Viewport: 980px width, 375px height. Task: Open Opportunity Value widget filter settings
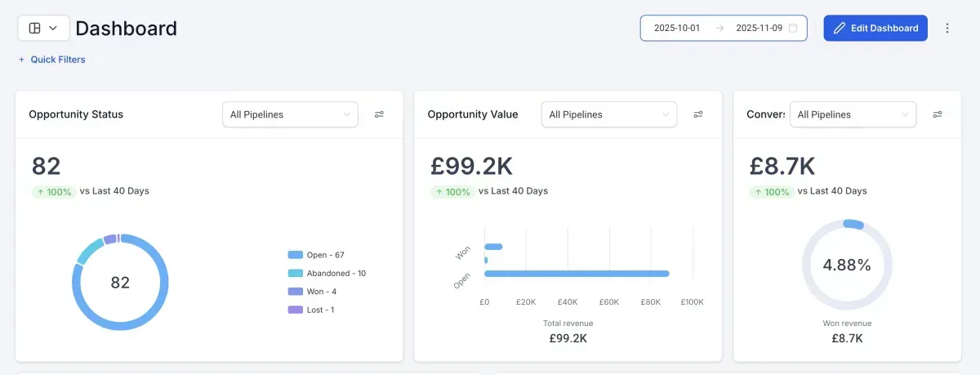click(x=698, y=114)
